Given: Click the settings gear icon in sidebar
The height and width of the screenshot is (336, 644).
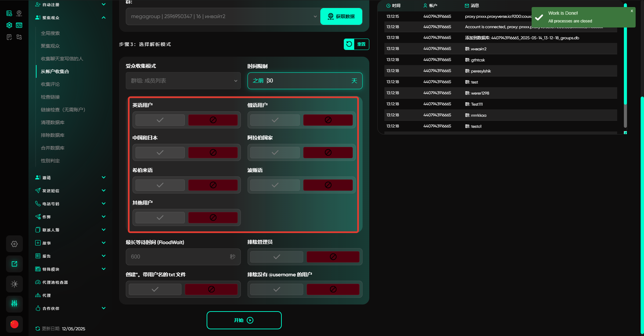Looking at the screenshot, I should (x=14, y=244).
